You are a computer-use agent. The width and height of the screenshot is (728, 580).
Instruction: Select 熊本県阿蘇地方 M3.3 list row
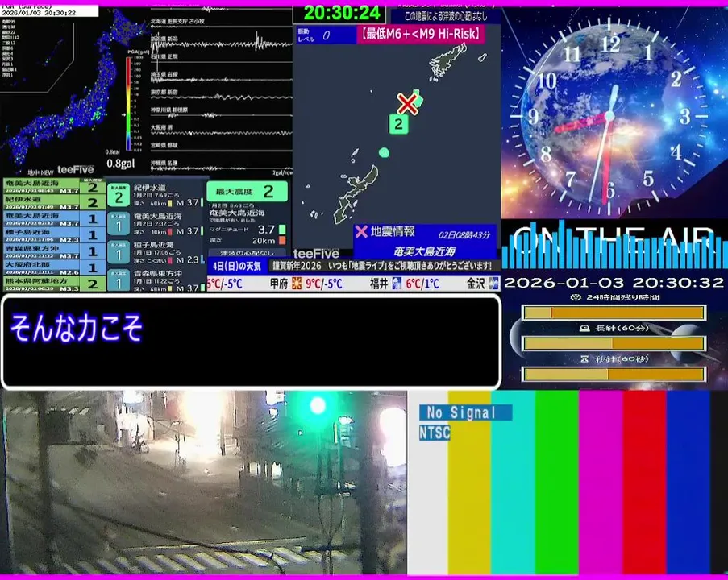coord(54,284)
